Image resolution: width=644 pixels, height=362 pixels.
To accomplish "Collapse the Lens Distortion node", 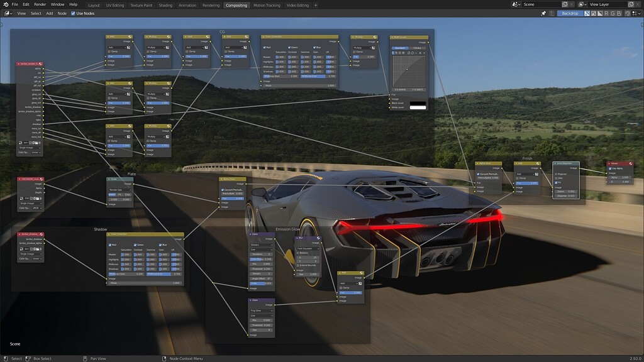I will click(x=555, y=164).
